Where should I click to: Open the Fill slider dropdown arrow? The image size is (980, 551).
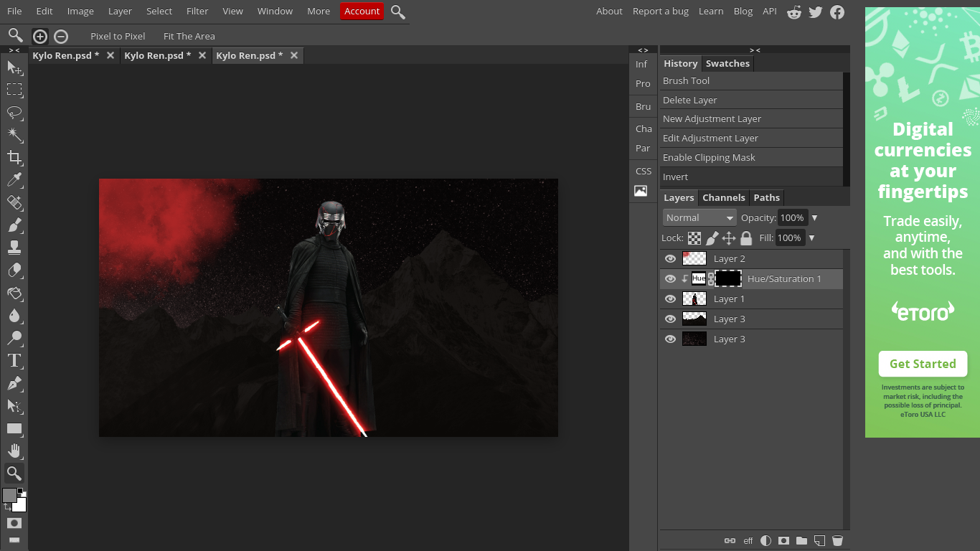point(812,237)
